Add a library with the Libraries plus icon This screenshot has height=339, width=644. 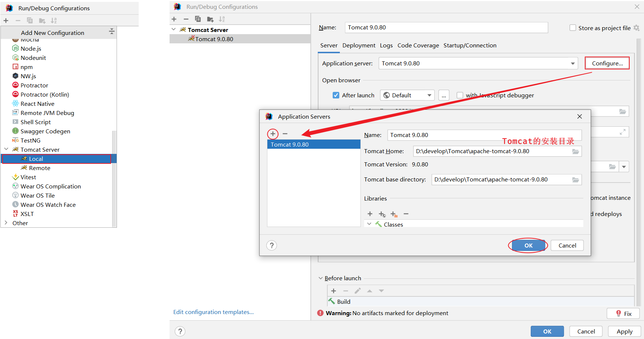pos(370,214)
